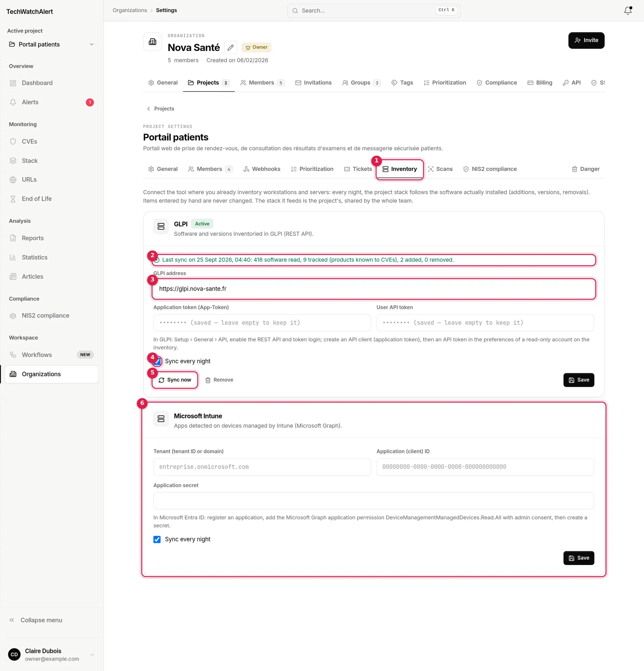The width and height of the screenshot is (644, 671).
Task: Go to CVEs monitoring page
Action: (x=52, y=141)
